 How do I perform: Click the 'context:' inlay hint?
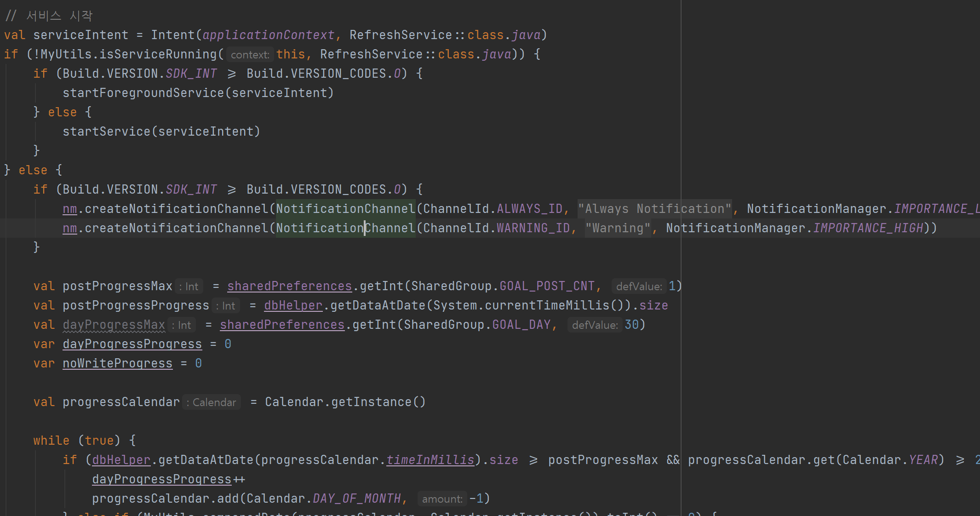click(250, 55)
